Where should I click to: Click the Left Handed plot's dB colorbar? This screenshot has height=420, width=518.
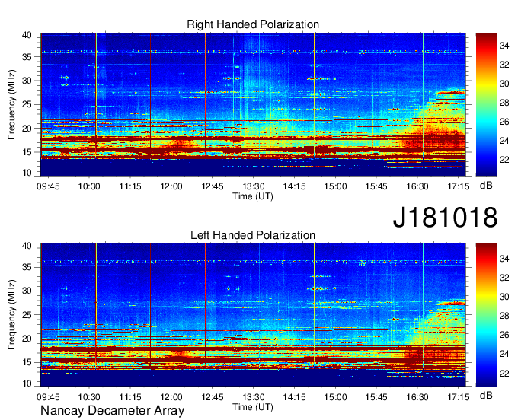[486, 315]
